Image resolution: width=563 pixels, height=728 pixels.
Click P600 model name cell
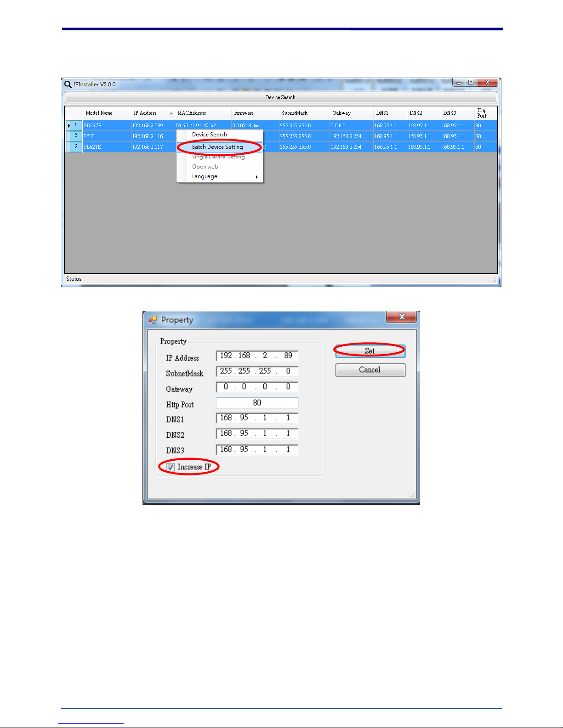coord(107,136)
